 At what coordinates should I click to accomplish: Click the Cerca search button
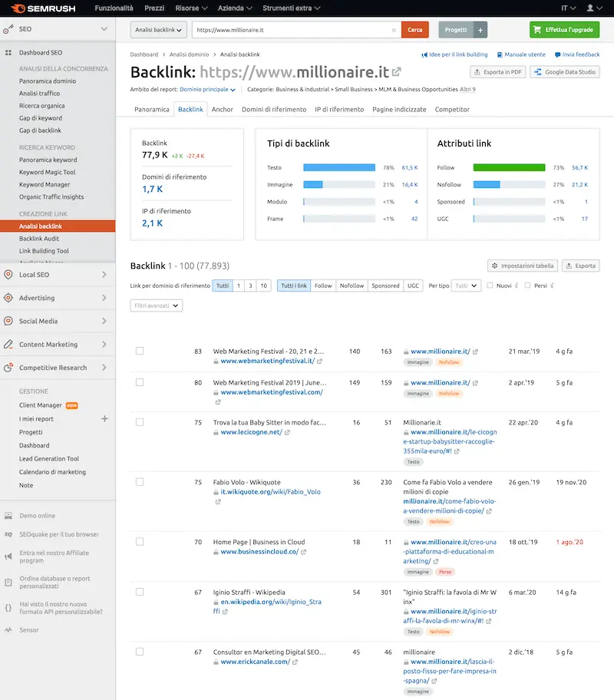click(415, 30)
